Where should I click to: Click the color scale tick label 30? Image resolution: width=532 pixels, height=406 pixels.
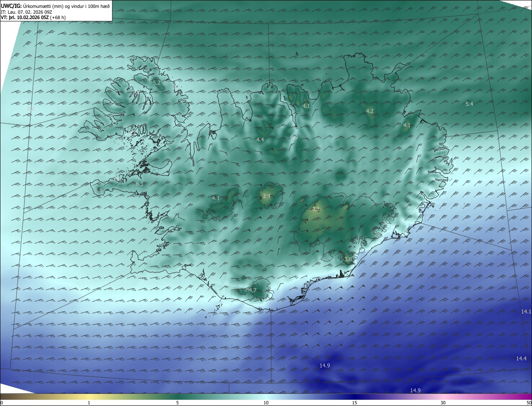point(443,403)
